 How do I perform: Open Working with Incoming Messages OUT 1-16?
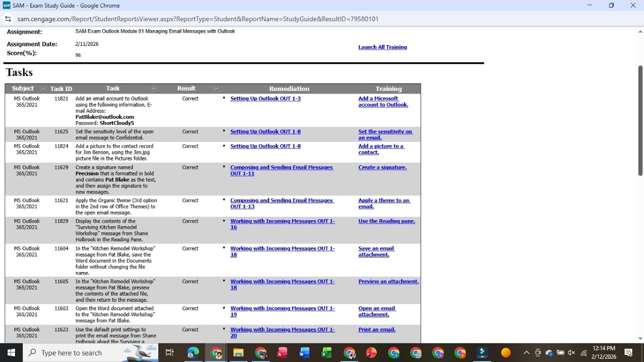(282, 224)
